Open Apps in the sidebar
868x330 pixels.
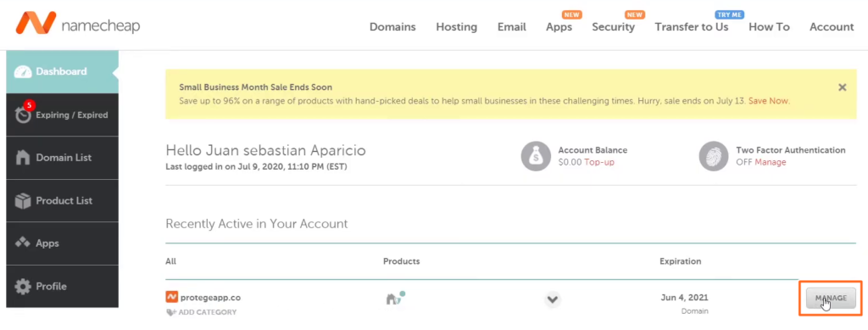[62, 243]
